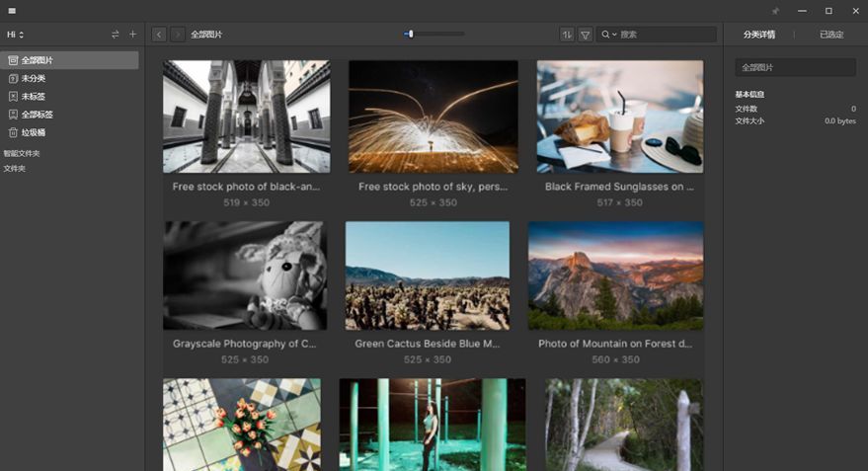Switch to the 分类详情 tab
This screenshot has width=868, height=471.
759,35
